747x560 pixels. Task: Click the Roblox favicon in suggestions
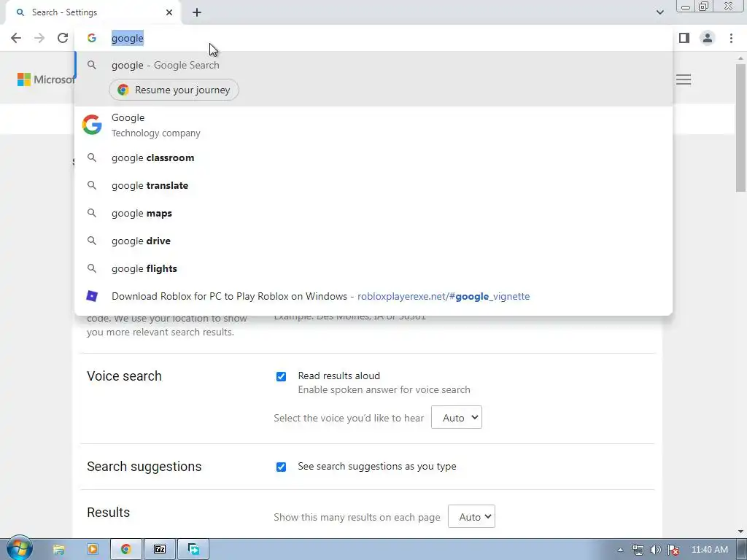point(92,296)
